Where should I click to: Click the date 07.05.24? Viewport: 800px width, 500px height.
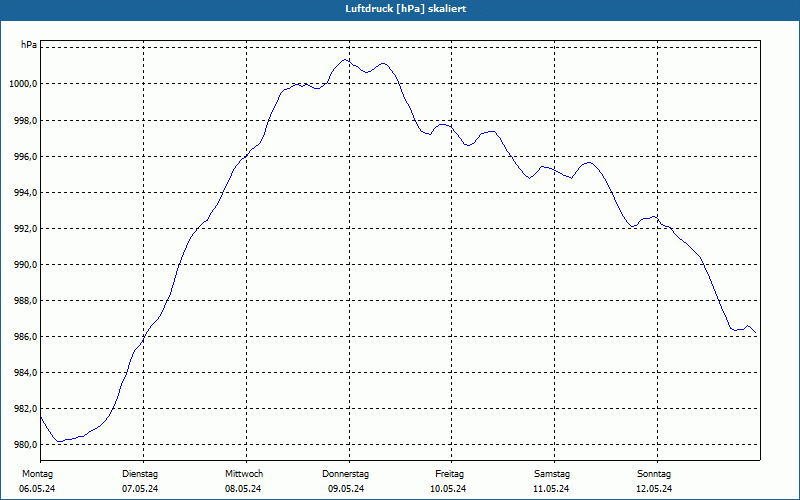140,489
